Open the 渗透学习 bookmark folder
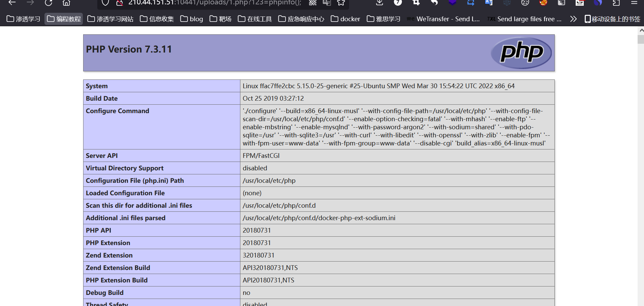Viewport: 644px width, 306px height. 24,19
